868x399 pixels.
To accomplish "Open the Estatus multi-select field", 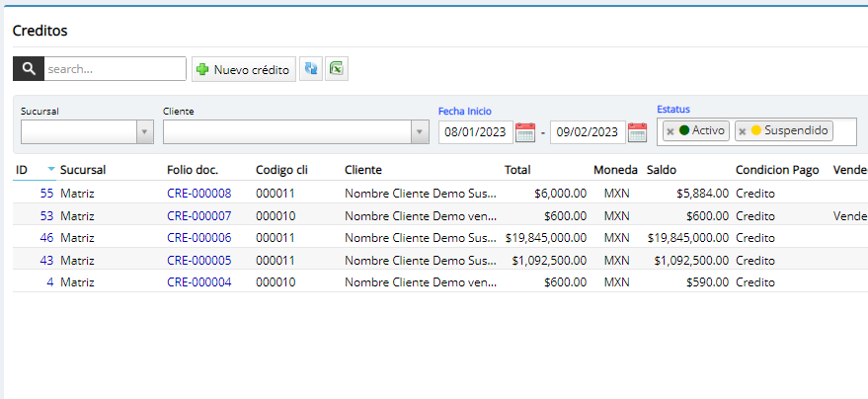I will (844, 131).
